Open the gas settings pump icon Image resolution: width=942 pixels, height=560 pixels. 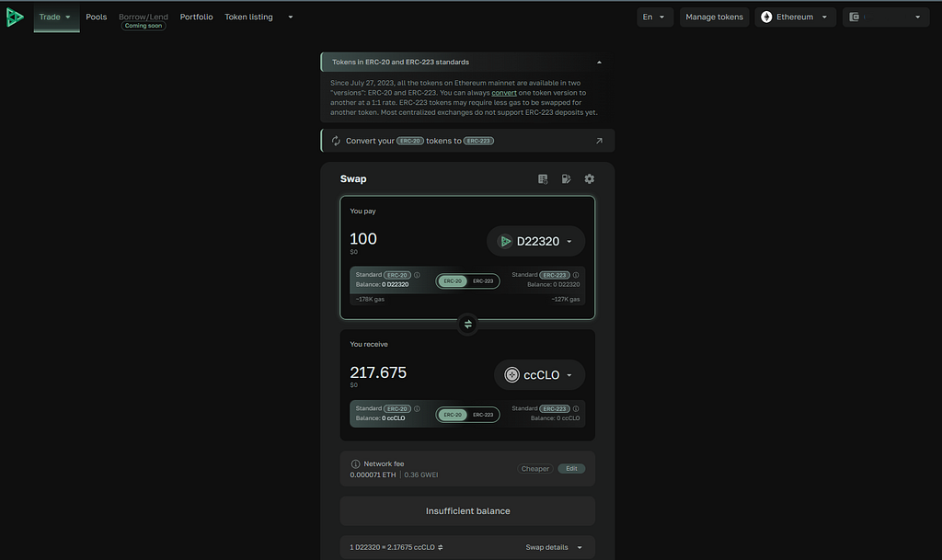(x=566, y=179)
